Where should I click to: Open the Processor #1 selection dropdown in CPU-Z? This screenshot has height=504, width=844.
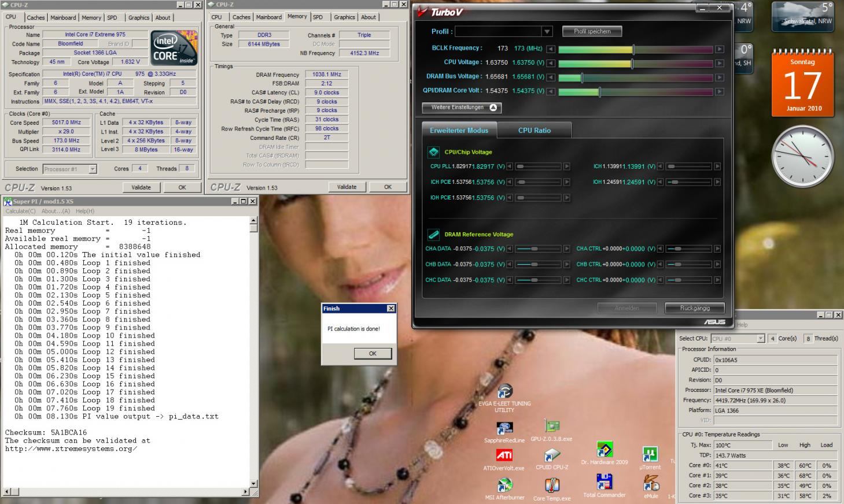[92, 169]
